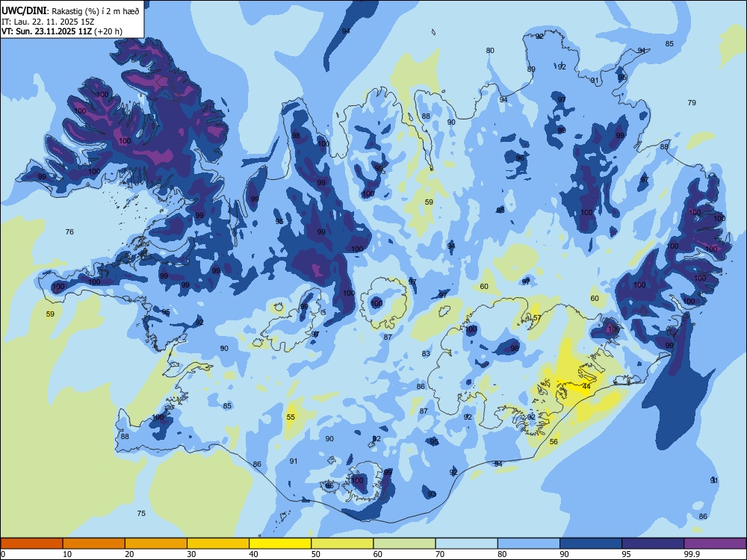Select the 90–95 dark blue legend swatch

click(591, 544)
